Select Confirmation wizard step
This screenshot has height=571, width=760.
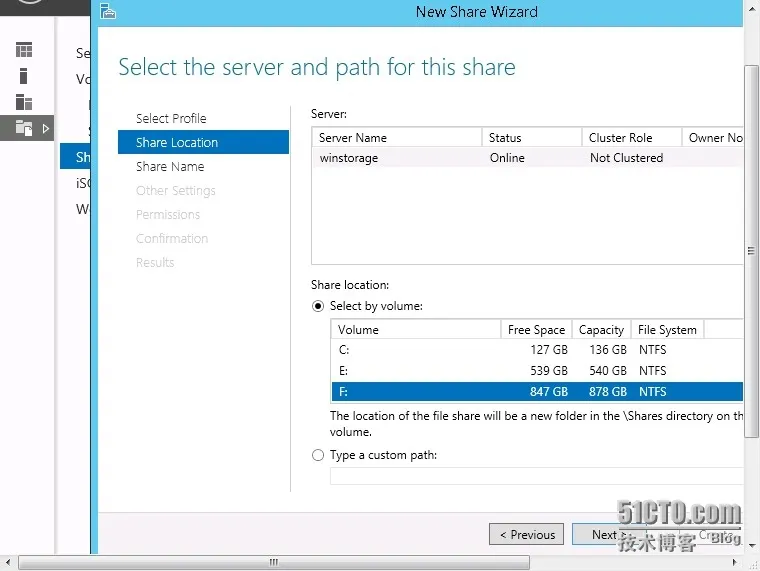[172, 238]
